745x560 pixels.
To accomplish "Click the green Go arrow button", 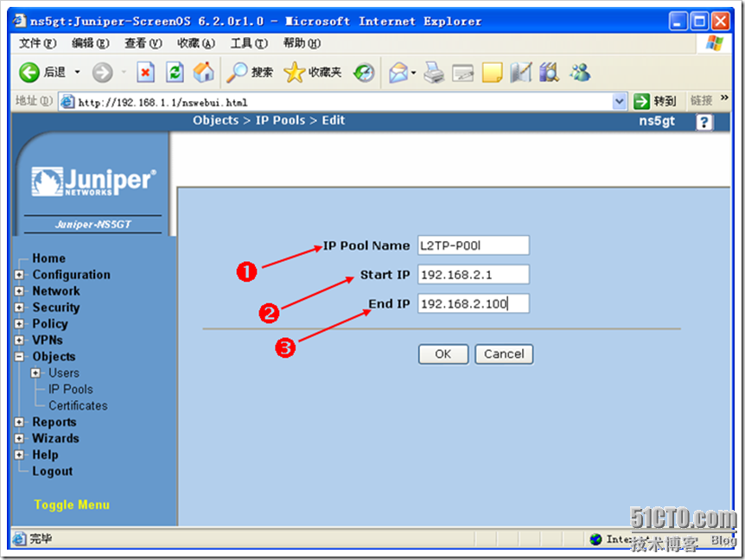I will point(641,101).
